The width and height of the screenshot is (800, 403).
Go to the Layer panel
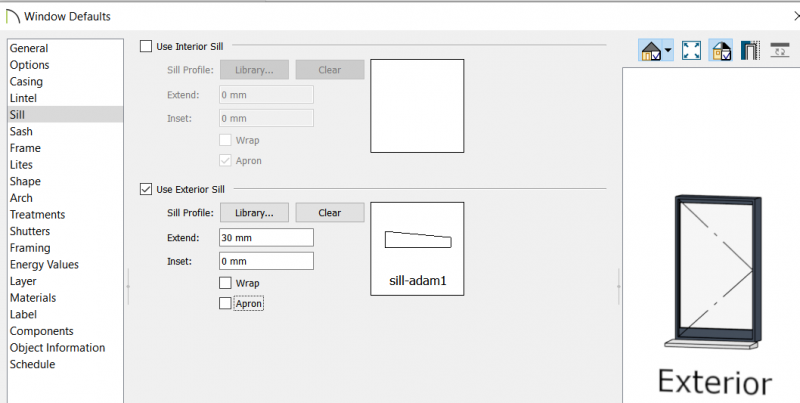coord(23,281)
